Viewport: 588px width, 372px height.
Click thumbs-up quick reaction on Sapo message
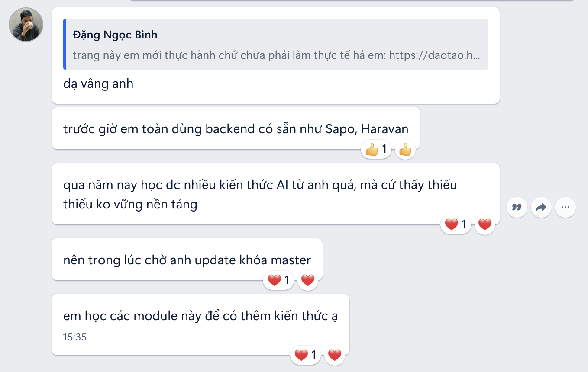(x=405, y=150)
